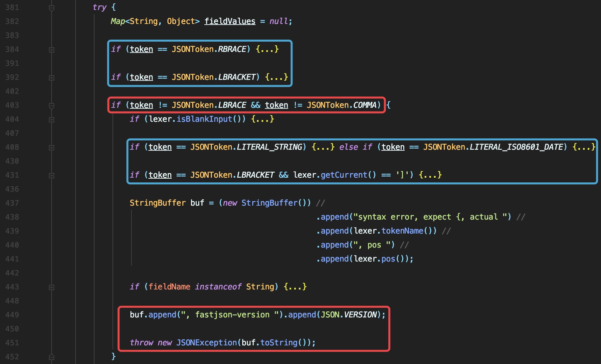
Task: Expand the folded LBRACKET if block on line 392
Action: pyautogui.click(x=52, y=78)
